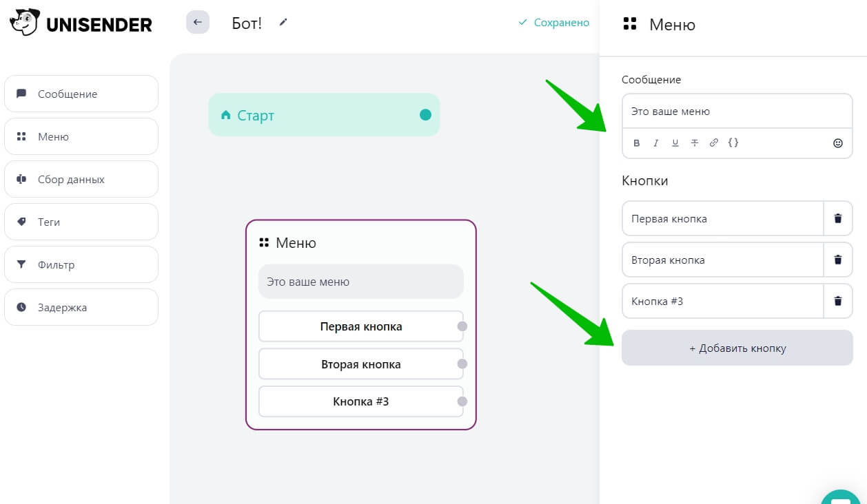867x504 pixels.
Task: Click Start node output connector dot
Action: tap(425, 115)
